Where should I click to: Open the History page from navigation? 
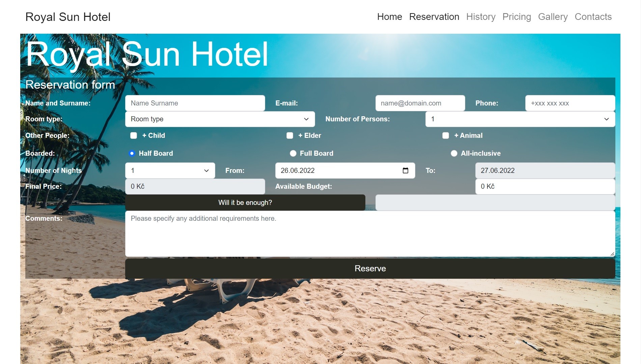point(481,17)
